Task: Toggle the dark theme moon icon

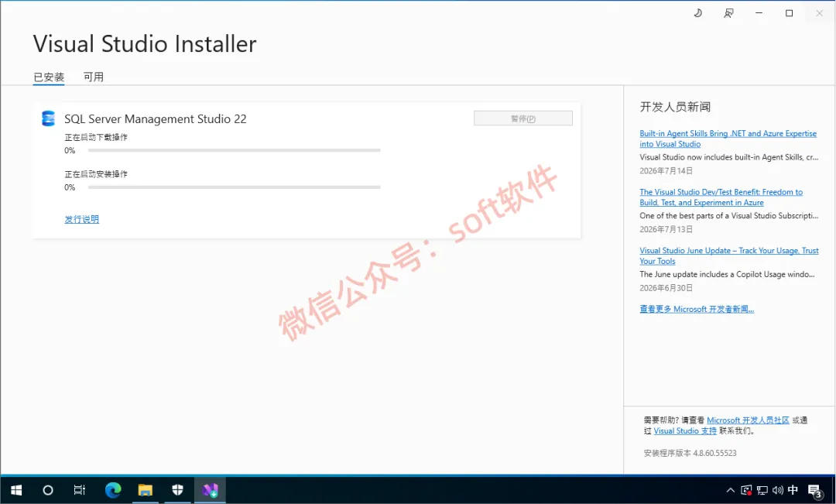Action: pos(697,13)
